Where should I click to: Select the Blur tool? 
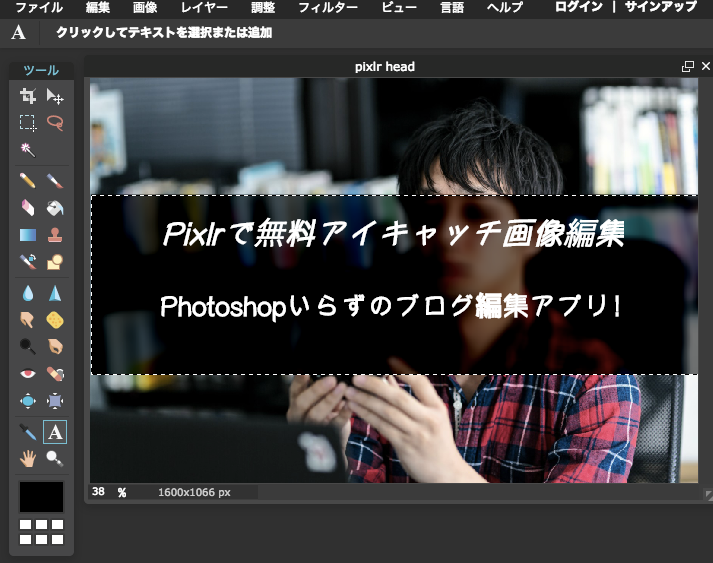point(28,293)
